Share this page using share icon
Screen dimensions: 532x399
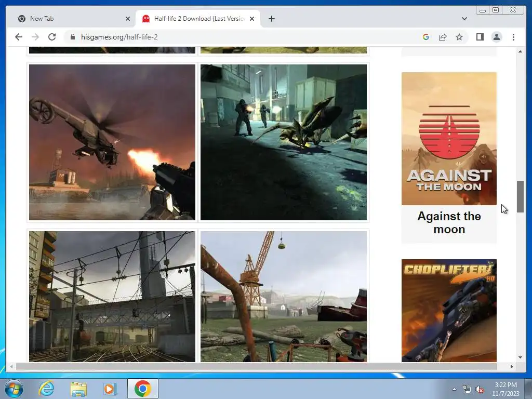pos(443,37)
